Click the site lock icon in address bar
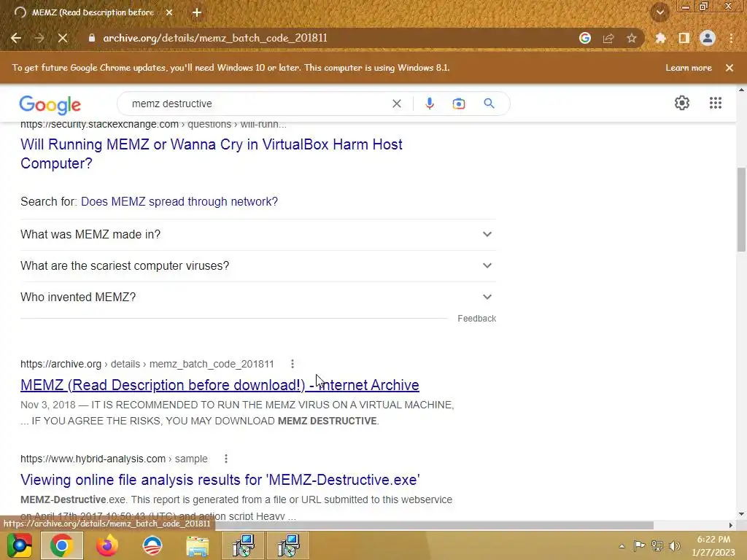 92,38
